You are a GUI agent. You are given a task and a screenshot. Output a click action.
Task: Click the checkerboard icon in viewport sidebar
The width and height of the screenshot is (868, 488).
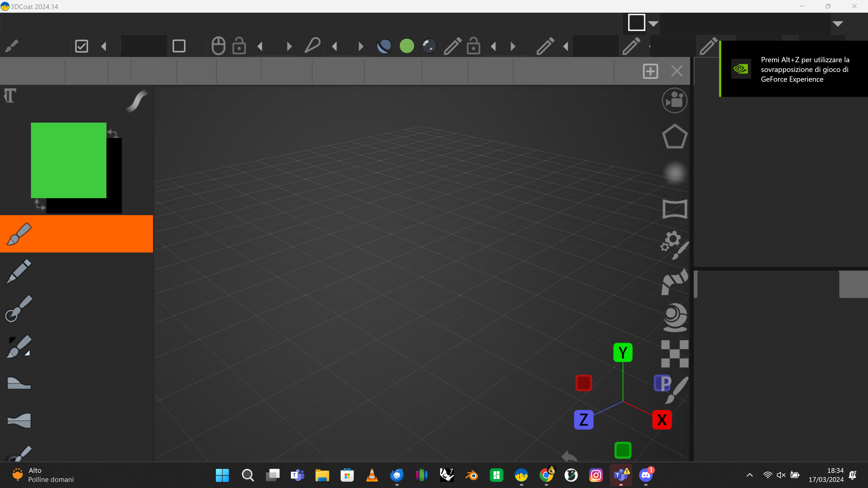(675, 353)
